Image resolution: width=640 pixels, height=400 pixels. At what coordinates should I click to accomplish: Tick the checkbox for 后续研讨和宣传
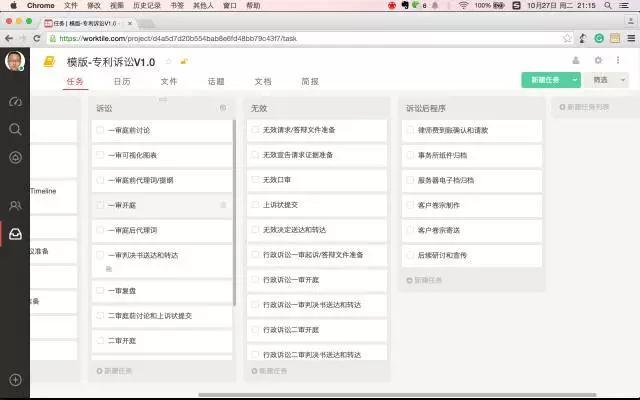point(410,255)
